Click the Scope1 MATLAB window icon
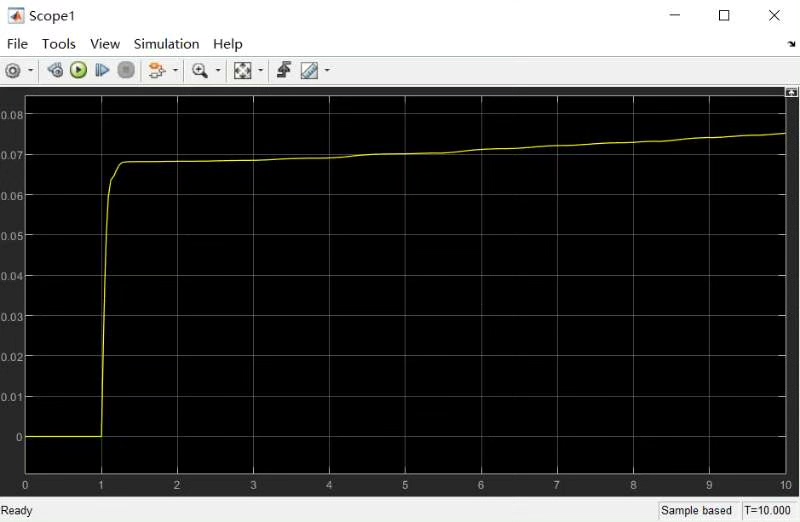800x522 pixels. [x=16, y=16]
